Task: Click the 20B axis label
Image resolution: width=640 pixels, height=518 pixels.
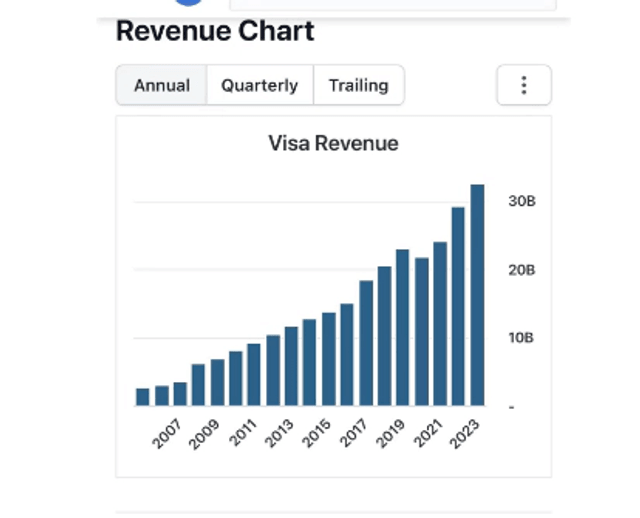Action: 522,270
